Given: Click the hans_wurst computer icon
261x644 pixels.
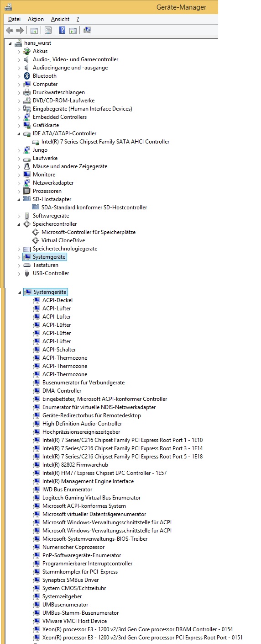Looking at the screenshot, I should (18, 43).
